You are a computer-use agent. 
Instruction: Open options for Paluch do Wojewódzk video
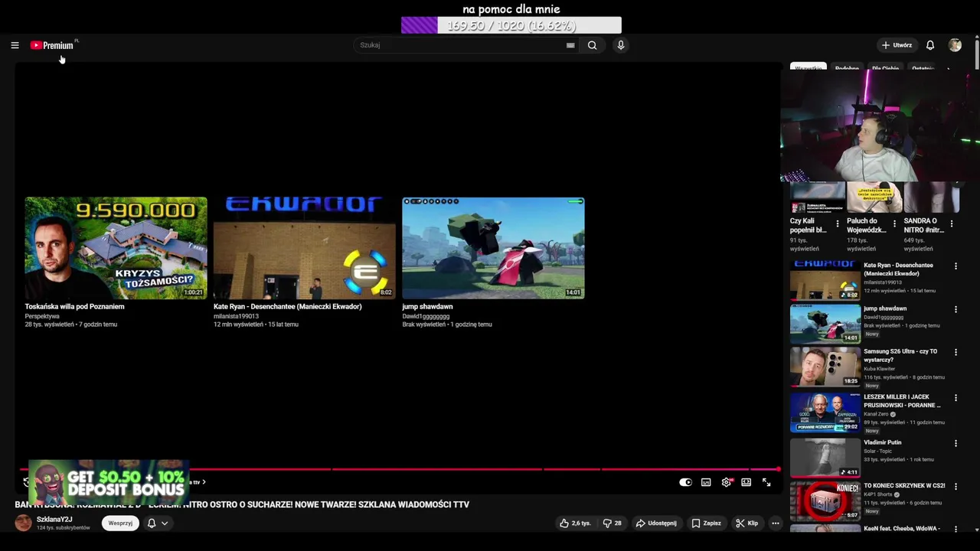(894, 224)
